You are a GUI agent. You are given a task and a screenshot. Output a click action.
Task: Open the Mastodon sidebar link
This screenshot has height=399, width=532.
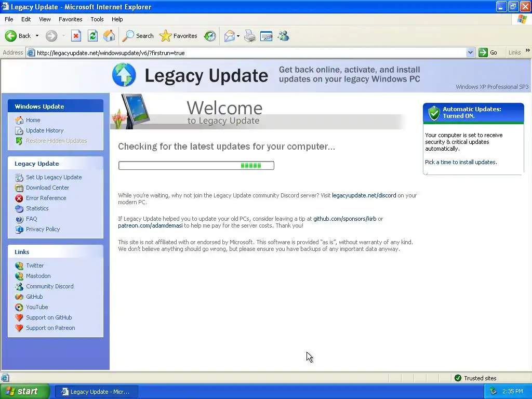[38, 276]
